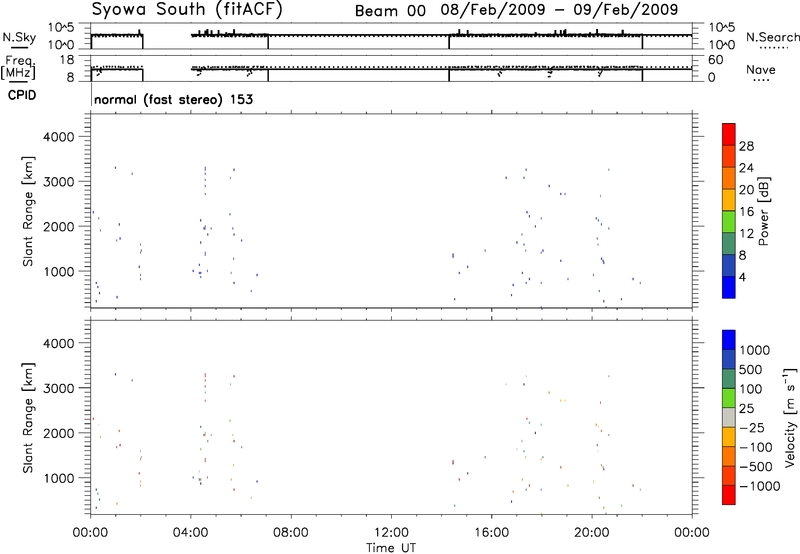Click the '28' tick label on the Power colorbar
Viewport: 800px width, 554px height.
746,146
